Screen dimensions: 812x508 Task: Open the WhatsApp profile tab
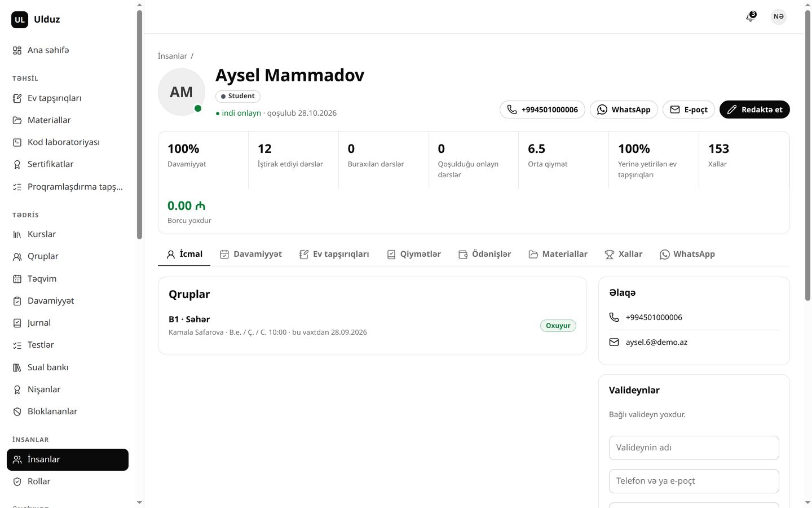pos(687,254)
